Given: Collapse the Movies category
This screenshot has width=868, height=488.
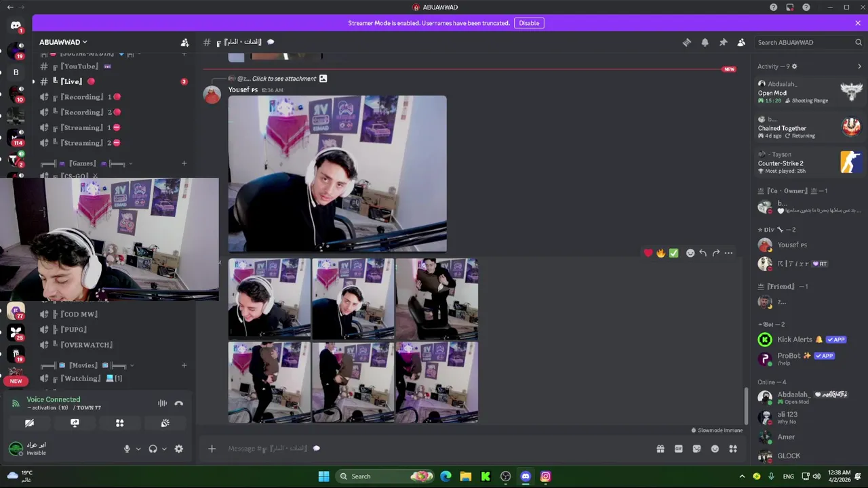Looking at the screenshot, I should click(86, 365).
